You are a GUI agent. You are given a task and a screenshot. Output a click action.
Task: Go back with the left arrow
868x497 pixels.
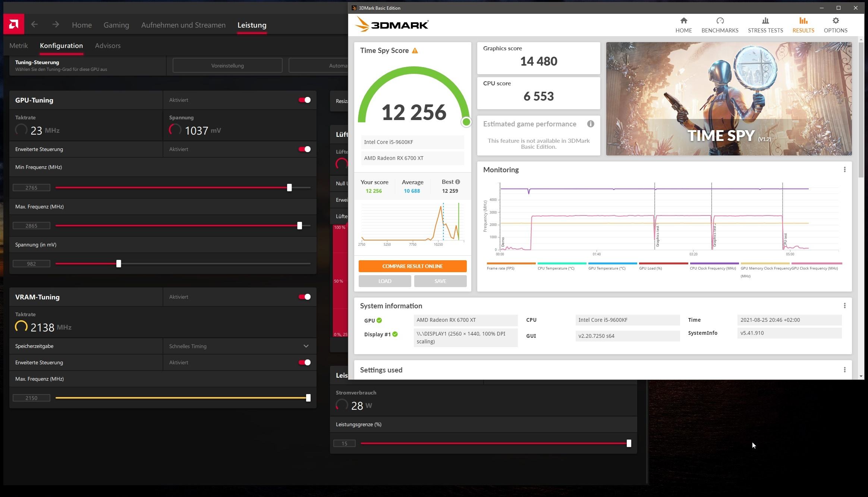(x=34, y=25)
